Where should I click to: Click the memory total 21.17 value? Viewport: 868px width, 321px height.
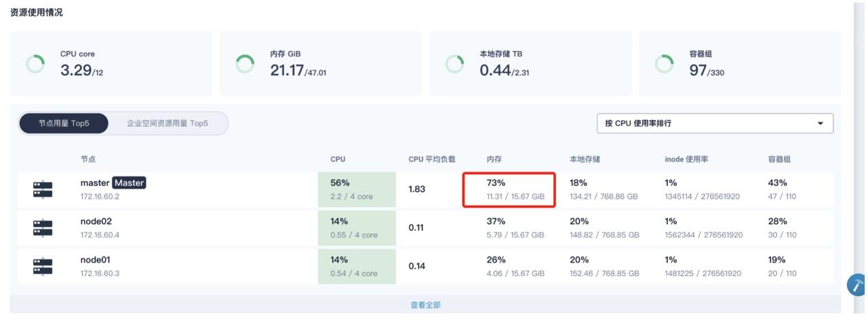(x=287, y=70)
